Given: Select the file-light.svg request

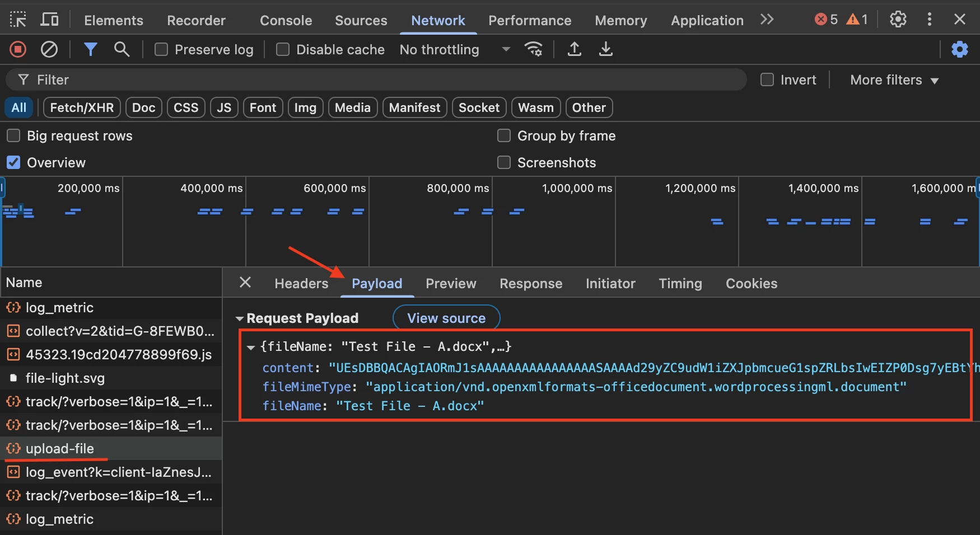Looking at the screenshot, I should [111, 378].
